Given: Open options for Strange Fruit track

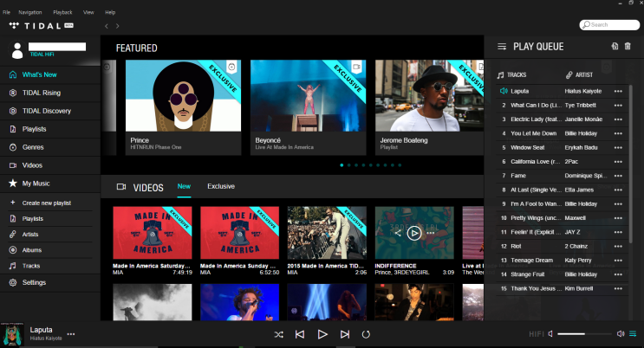Looking at the screenshot, I should click(618, 274).
